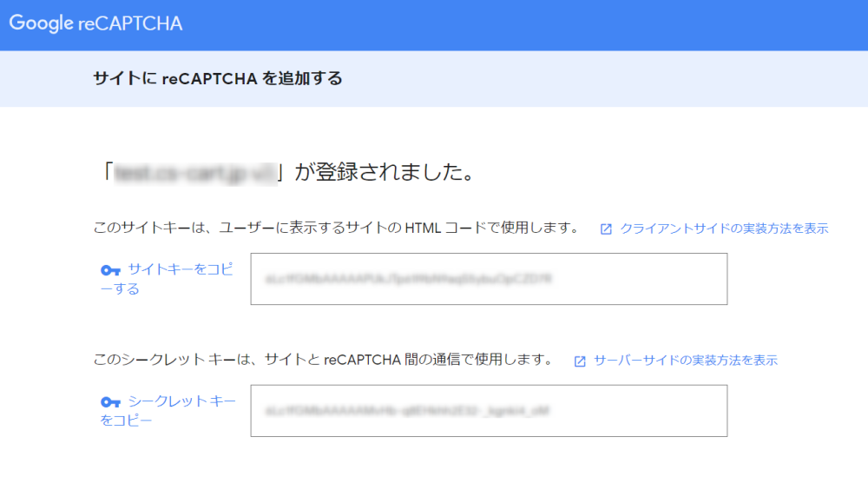The height and width of the screenshot is (477, 868).
Task: Click external-link icon next to クライアントサイドの実装方法
Action: pyautogui.click(x=606, y=229)
